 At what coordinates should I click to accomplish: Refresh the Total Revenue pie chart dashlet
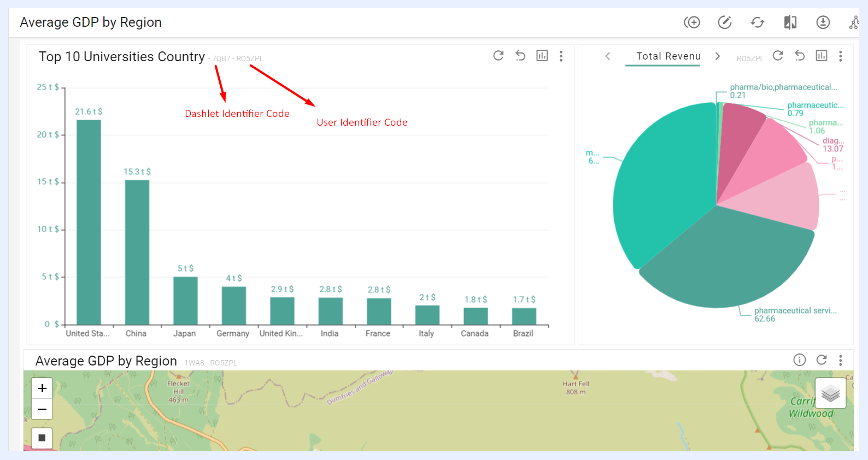[778, 56]
